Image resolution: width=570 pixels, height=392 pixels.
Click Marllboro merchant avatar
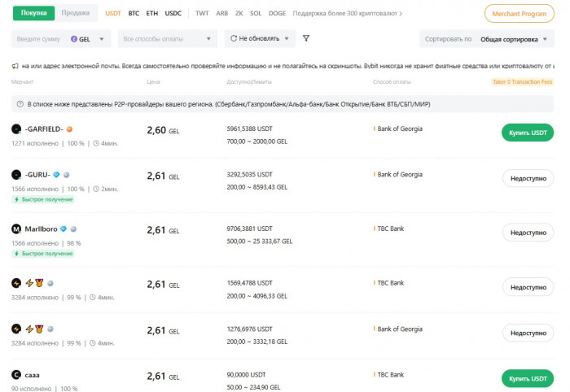point(16,229)
